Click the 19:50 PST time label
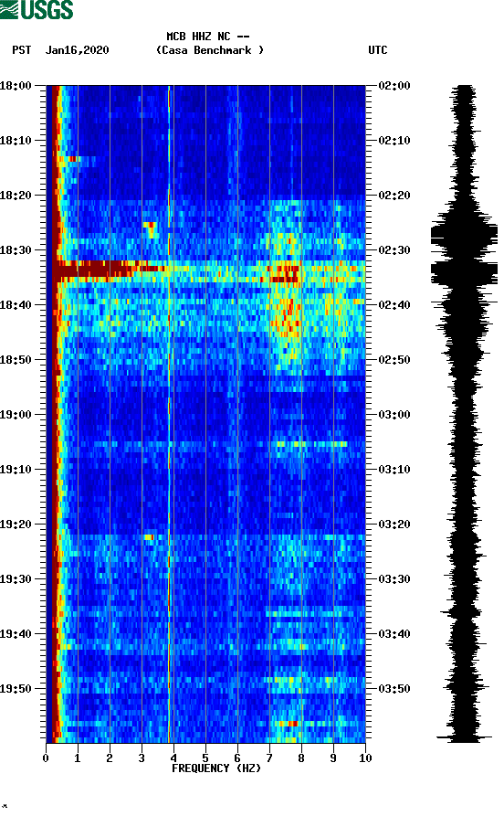Viewport: 504px width, 816px height. coord(16,689)
